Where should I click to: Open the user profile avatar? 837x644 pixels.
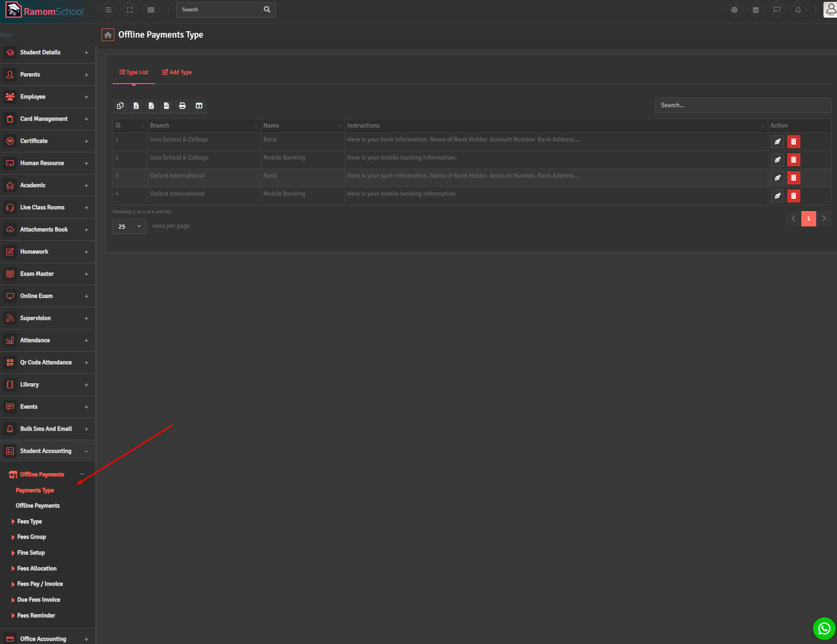[x=830, y=9]
